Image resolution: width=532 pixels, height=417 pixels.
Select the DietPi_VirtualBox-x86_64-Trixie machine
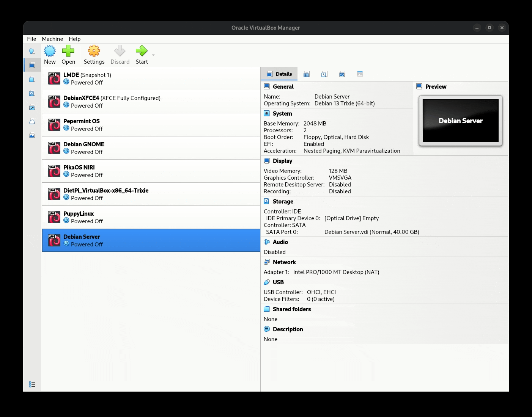pyautogui.click(x=151, y=194)
